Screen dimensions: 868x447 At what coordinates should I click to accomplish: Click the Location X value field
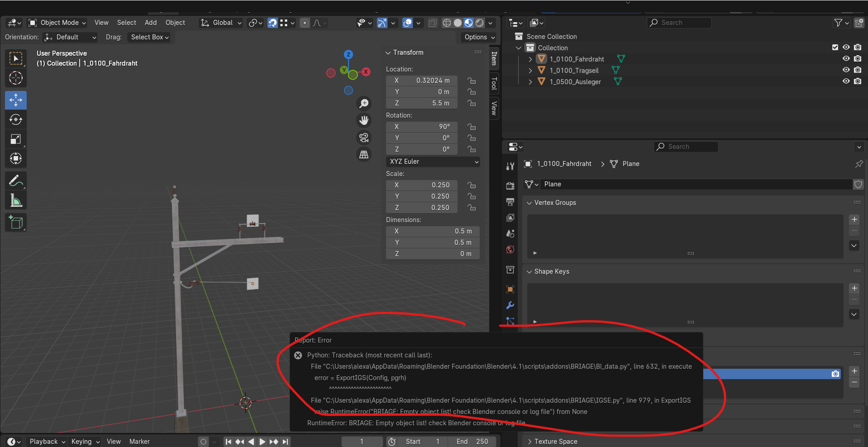422,81
